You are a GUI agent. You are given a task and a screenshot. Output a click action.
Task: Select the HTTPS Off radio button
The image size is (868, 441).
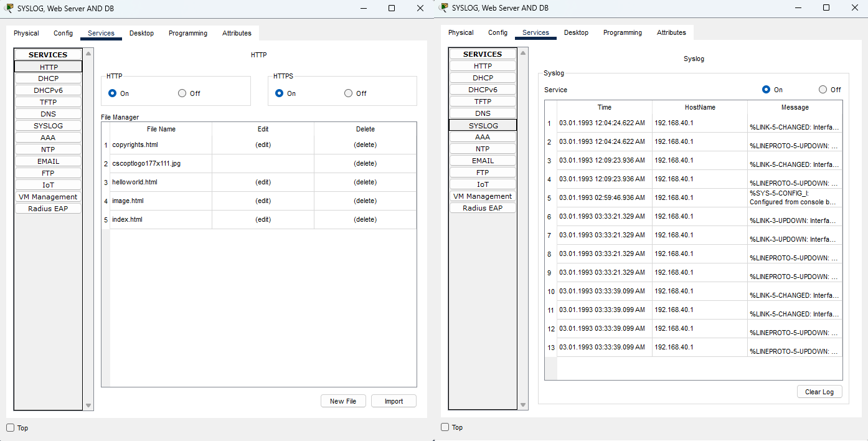tap(349, 93)
